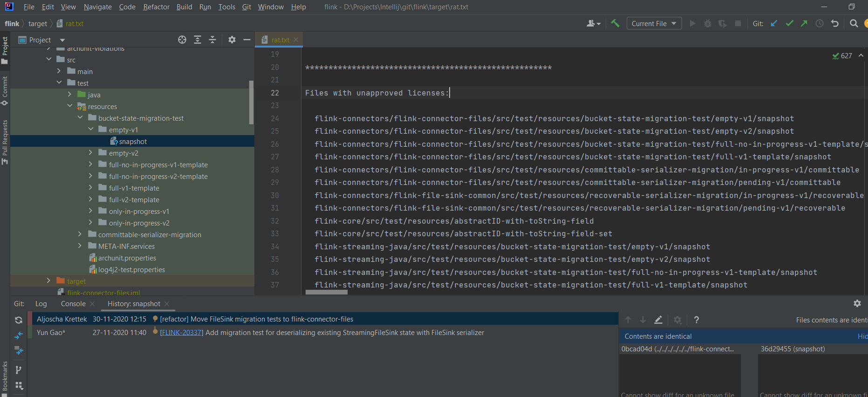Close the rat.txt editor tab
This screenshot has width=868, height=397.
tap(296, 40)
